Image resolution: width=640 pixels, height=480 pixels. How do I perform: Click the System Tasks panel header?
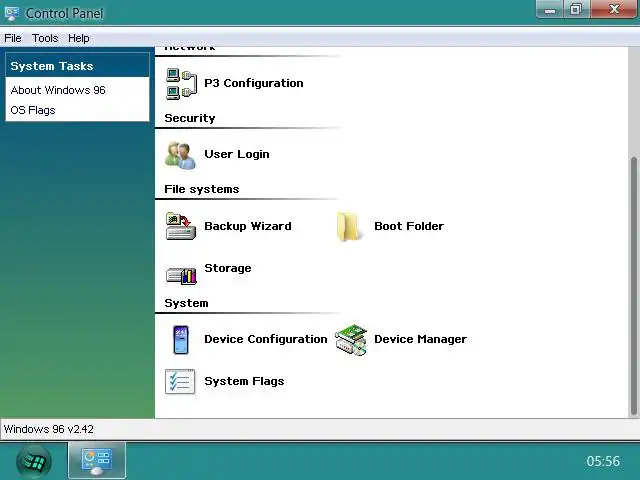pos(78,65)
